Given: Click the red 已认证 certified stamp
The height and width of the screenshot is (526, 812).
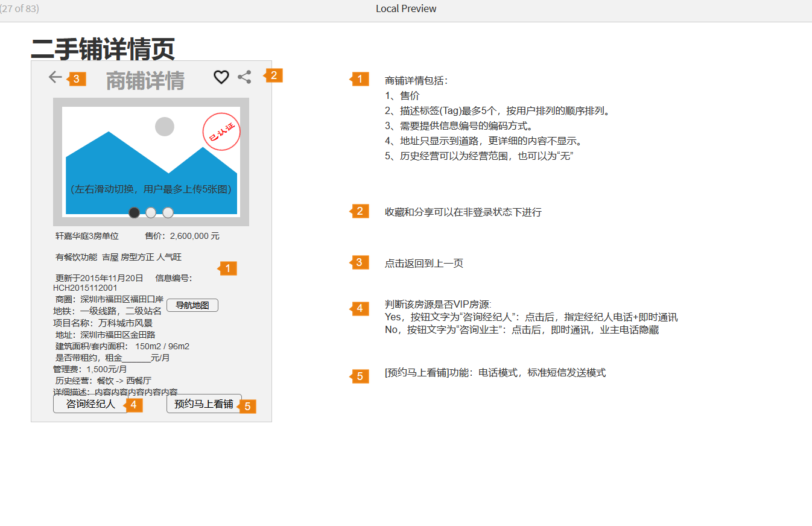Looking at the screenshot, I should tap(221, 131).
